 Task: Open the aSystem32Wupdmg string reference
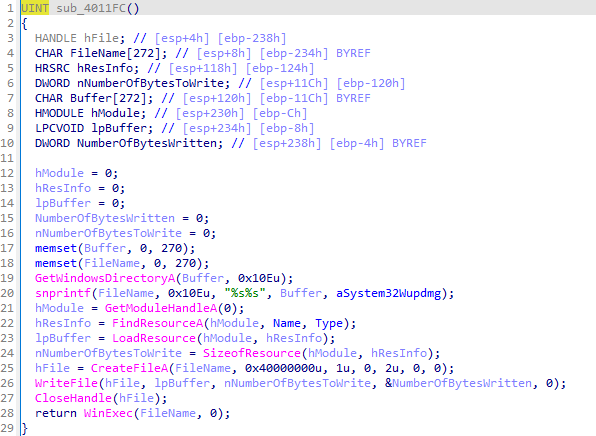(x=388, y=293)
